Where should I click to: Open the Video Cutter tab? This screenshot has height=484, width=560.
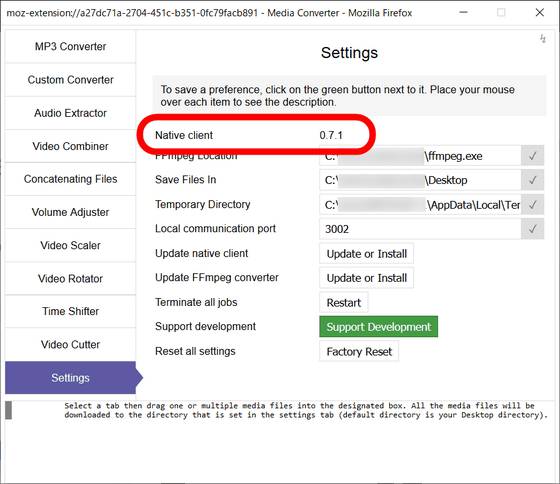pyautogui.click(x=70, y=344)
